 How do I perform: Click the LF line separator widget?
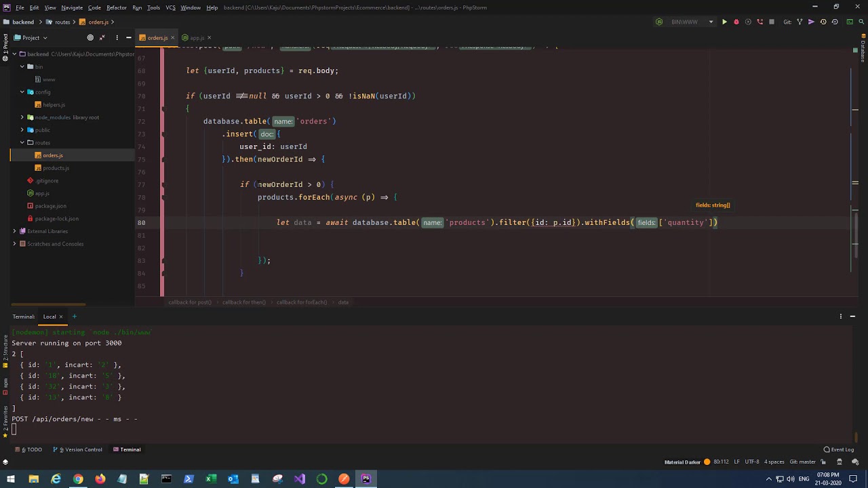pyautogui.click(x=736, y=462)
